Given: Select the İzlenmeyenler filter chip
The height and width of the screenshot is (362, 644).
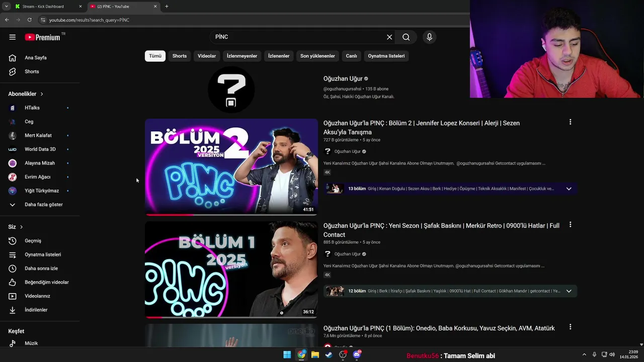Looking at the screenshot, I should point(242,56).
